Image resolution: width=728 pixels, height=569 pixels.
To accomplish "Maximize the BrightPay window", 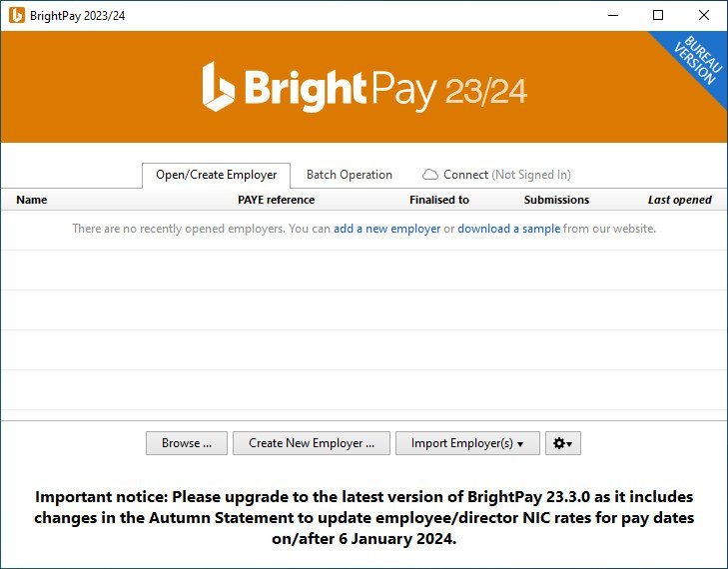I will click(x=658, y=15).
